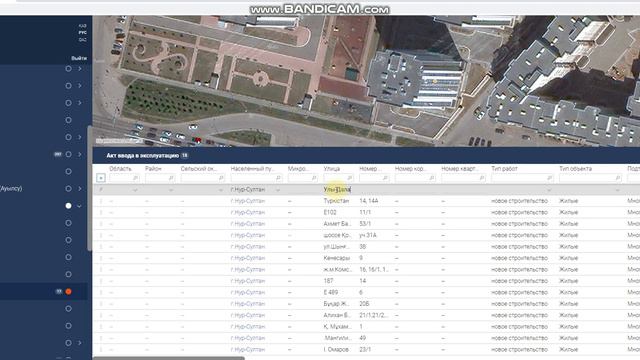640x360 pixels.
Task: Open the г.Нур-Султан link in the Туркiстан row
Action: click(248, 201)
